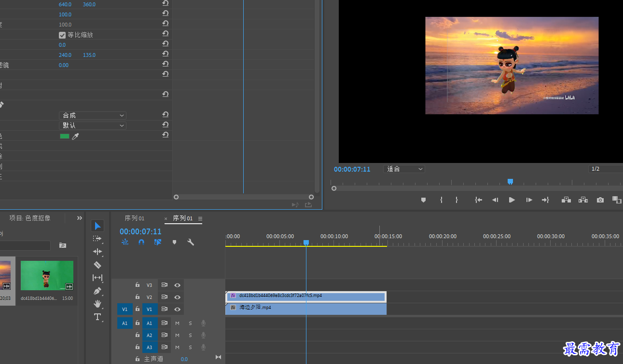Add a marker in the Program monitor
The image size is (623, 364).
point(423,200)
